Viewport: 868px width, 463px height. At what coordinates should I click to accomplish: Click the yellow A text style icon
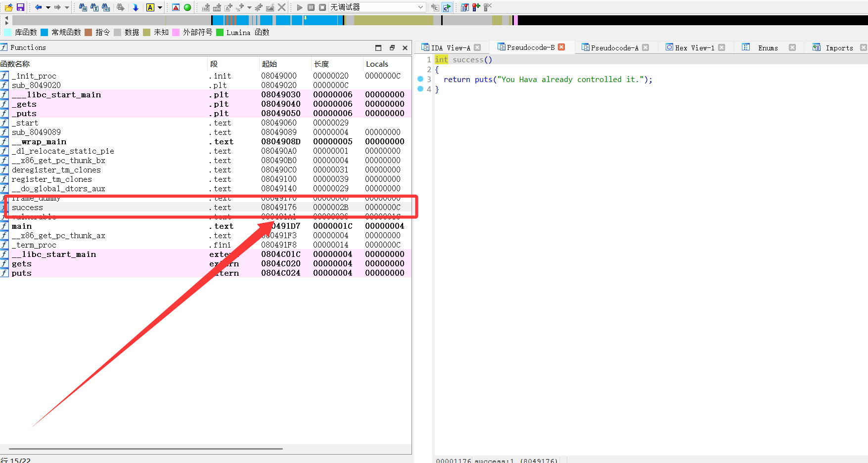coord(150,7)
